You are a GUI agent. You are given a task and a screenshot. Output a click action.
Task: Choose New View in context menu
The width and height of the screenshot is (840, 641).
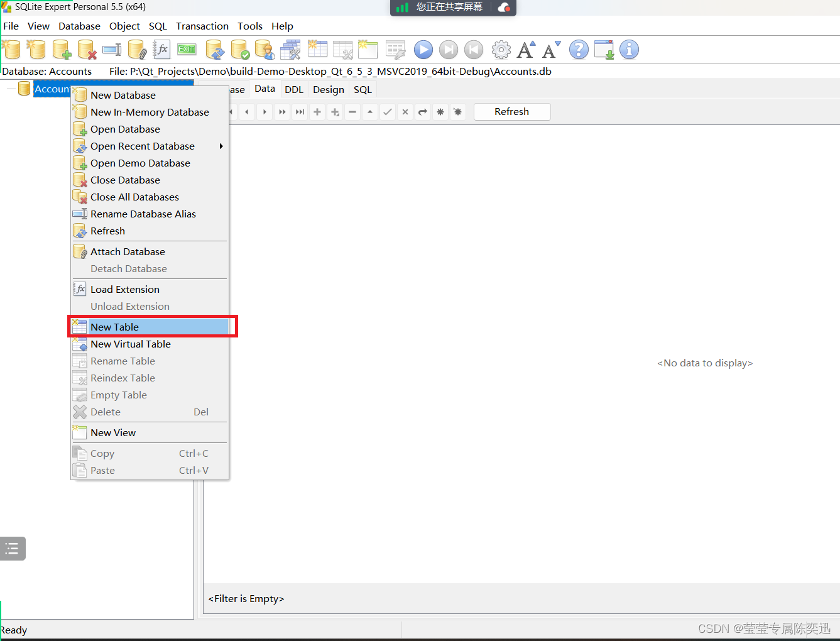click(x=150, y=432)
